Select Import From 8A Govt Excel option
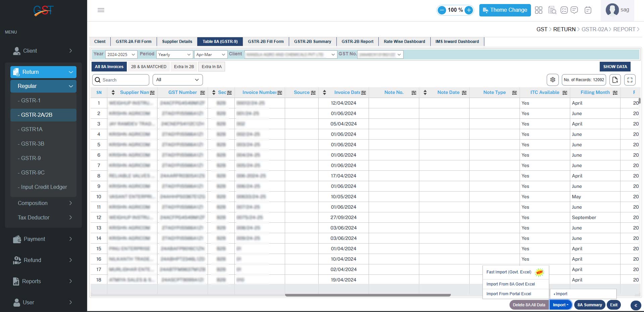 click(511, 284)
